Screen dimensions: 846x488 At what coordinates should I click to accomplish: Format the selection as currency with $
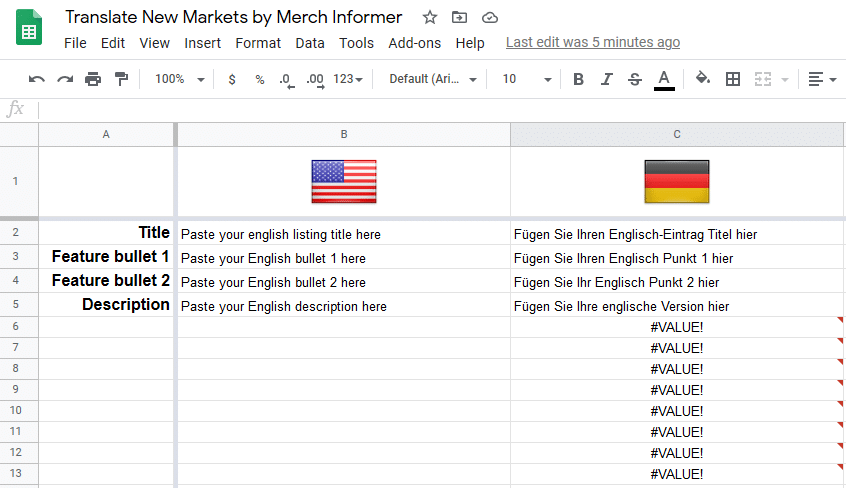232,79
